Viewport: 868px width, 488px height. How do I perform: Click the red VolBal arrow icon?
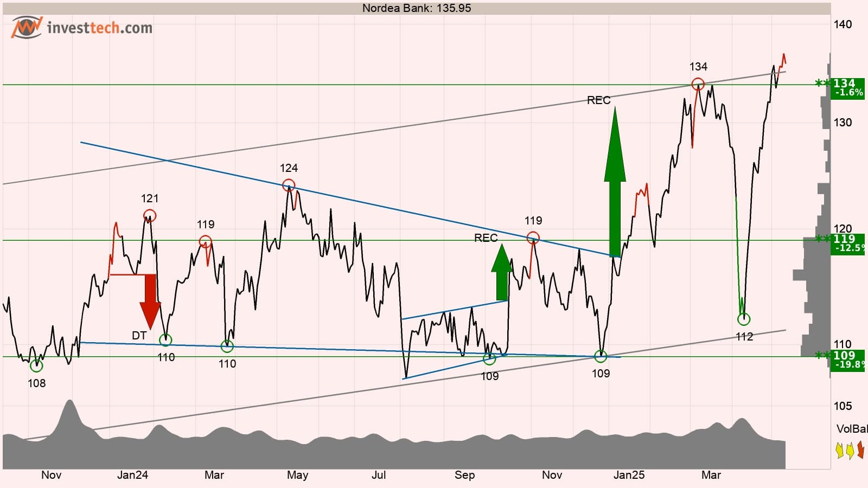pos(861,450)
